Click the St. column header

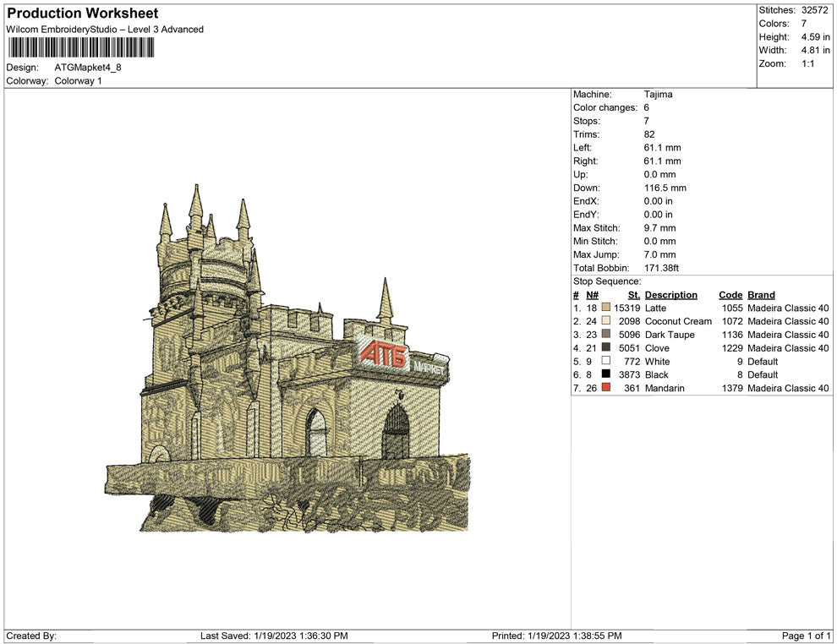point(633,295)
